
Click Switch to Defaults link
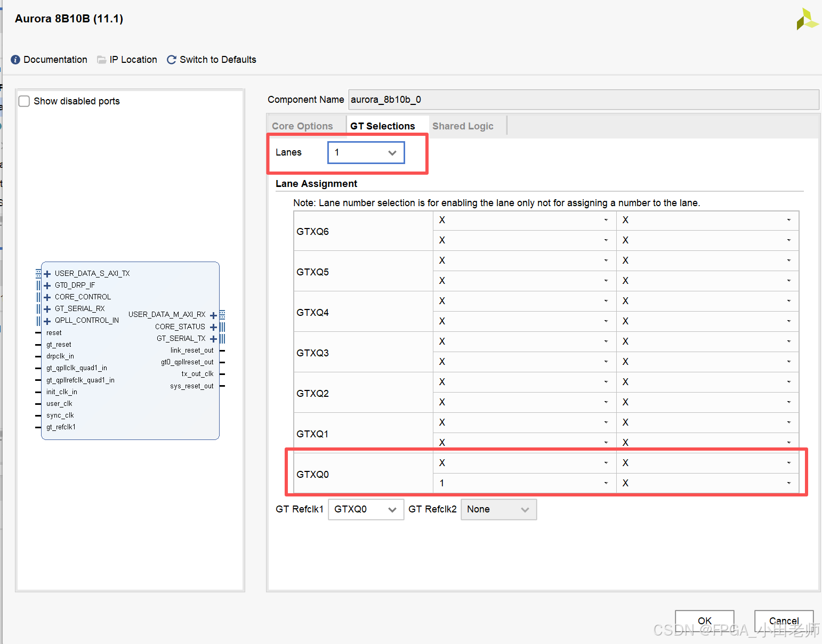point(218,60)
